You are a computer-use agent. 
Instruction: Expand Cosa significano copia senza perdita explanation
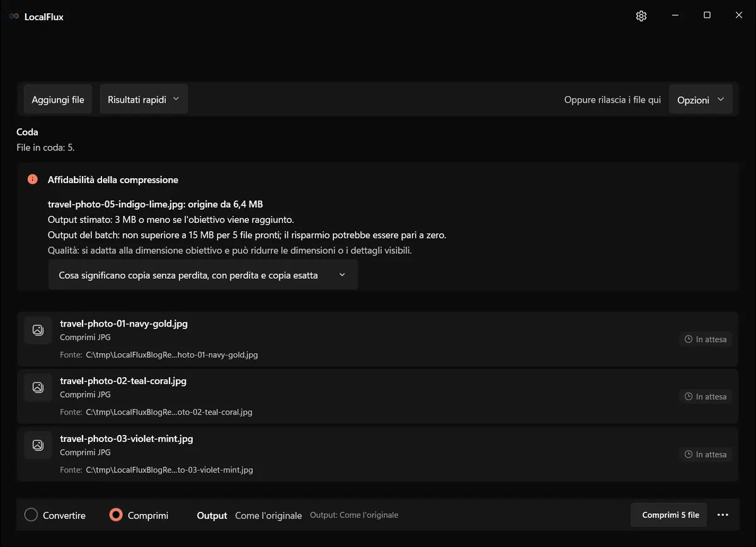point(203,275)
